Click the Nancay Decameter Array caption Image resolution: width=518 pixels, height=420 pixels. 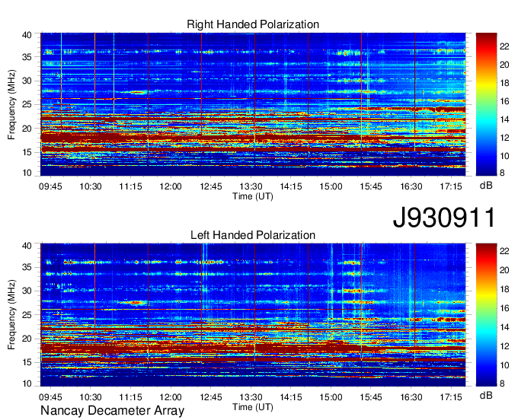point(112,410)
